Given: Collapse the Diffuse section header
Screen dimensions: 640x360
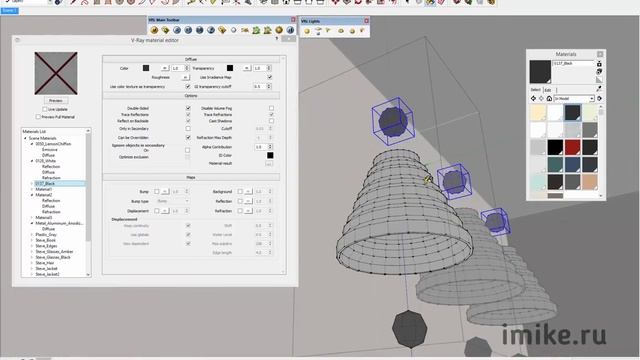Looking at the screenshot, I should click(191, 59).
